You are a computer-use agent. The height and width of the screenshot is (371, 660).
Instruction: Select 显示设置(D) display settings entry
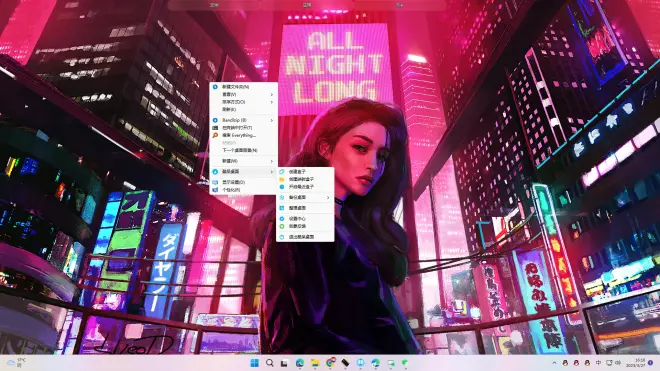tap(244, 182)
